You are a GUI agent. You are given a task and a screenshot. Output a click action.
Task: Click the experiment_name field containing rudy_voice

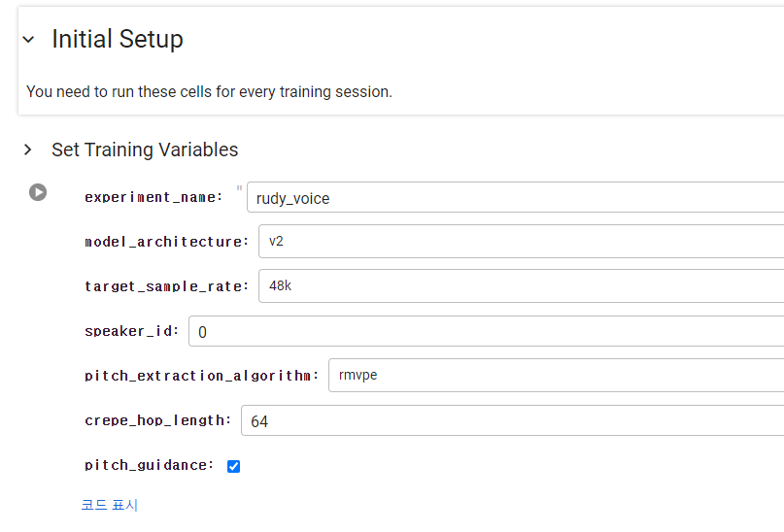pyautogui.click(x=515, y=198)
